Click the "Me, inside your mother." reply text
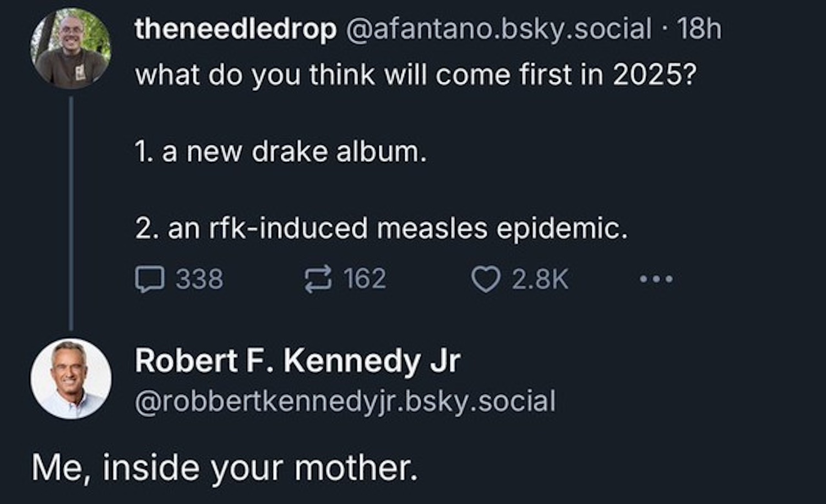 point(225,468)
